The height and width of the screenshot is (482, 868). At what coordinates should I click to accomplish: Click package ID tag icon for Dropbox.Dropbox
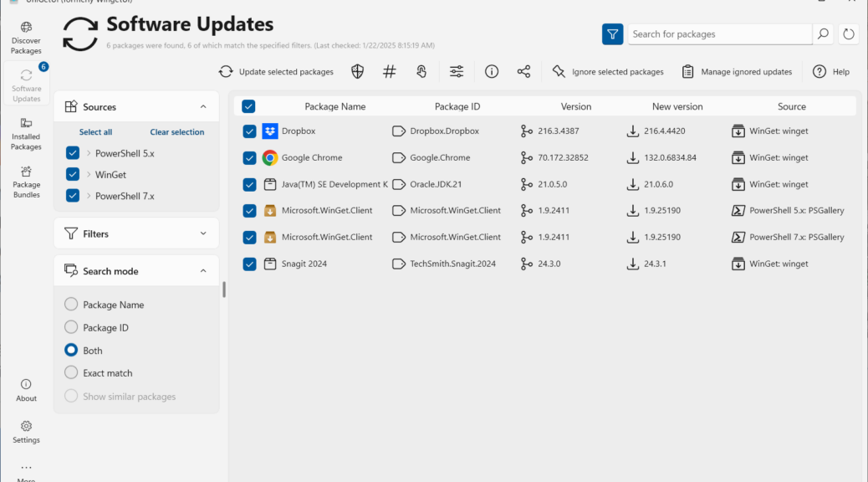pyautogui.click(x=399, y=131)
